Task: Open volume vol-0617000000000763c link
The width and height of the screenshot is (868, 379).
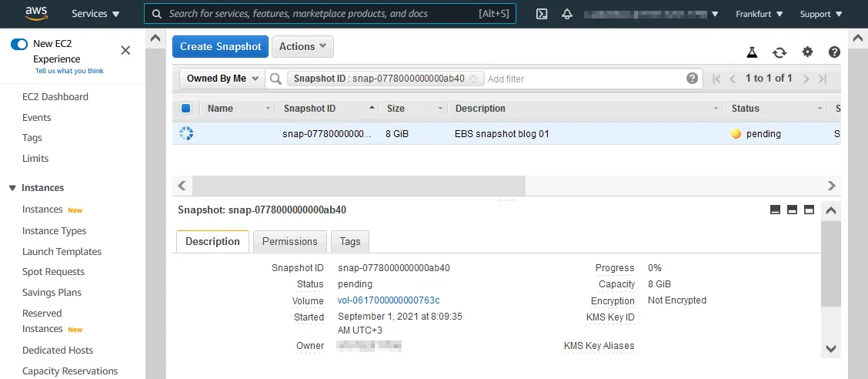Action: tap(389, 300)
